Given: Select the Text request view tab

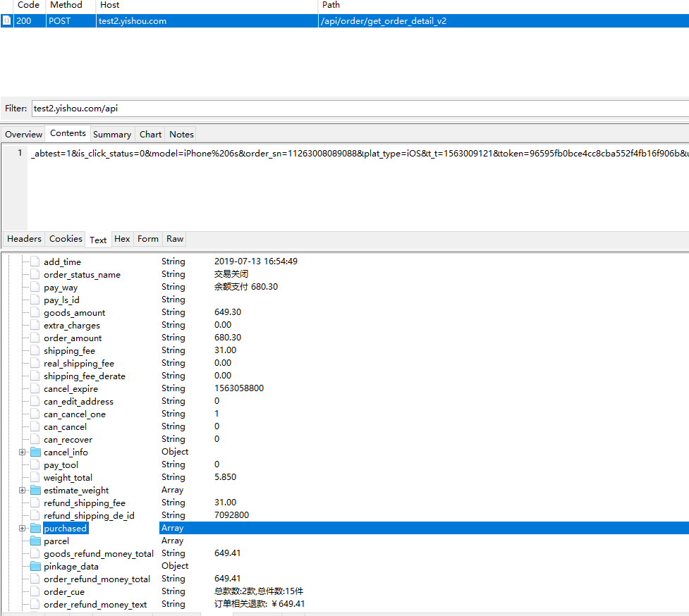Looking at the screenshot, I should 98,240.
